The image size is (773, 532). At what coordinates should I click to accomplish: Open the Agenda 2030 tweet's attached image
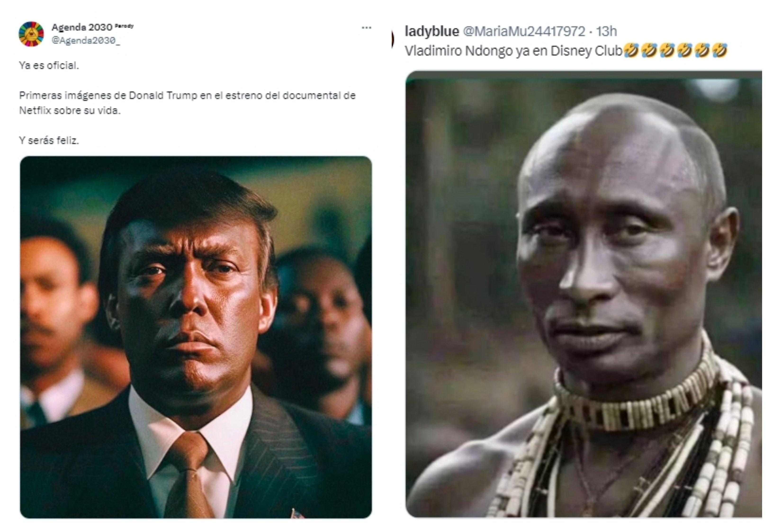[196, 337]
